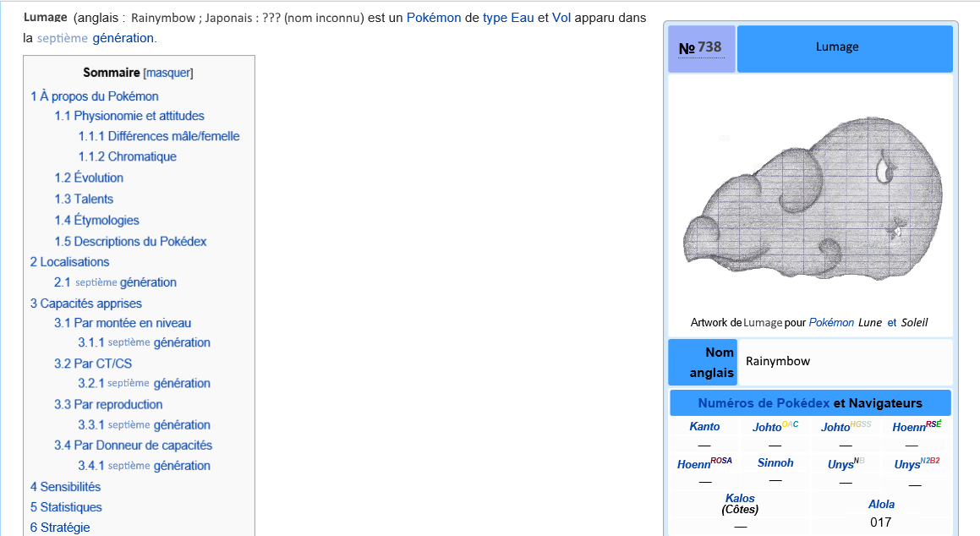Open the Hoenn RSÉ Pokédex link
Image resolution: width=980 pixels, height=536 pixels.
click(917, 426)
